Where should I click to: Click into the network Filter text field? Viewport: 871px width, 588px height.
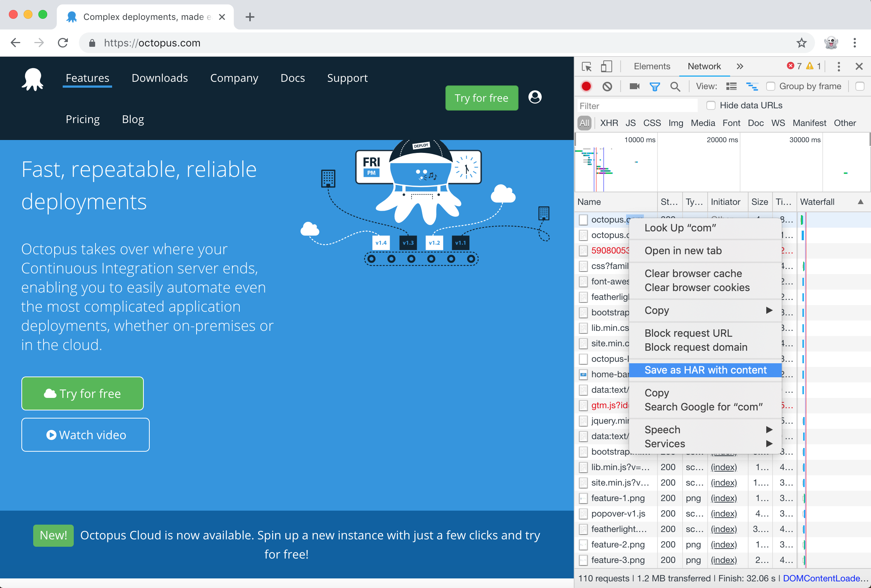637,106
